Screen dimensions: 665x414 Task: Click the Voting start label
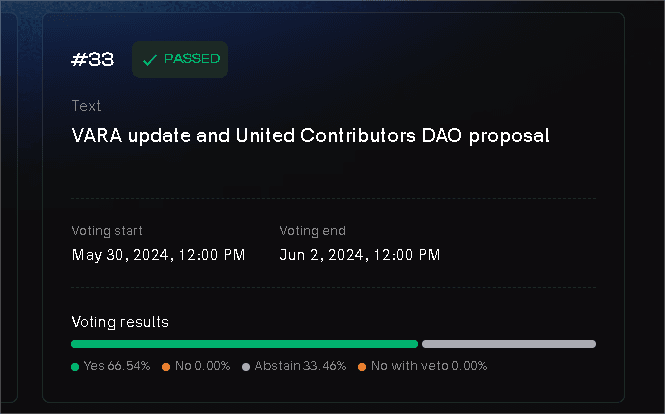click(105, 231)
